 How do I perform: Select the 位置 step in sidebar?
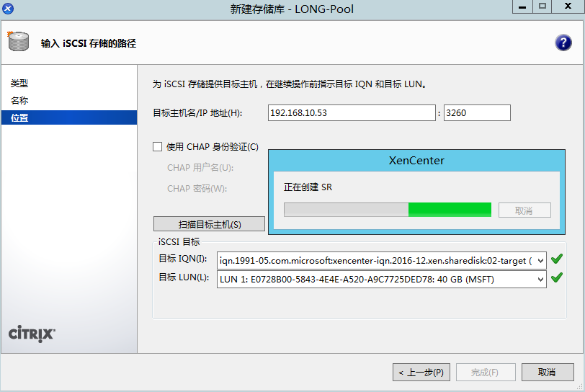click(69, 117)
